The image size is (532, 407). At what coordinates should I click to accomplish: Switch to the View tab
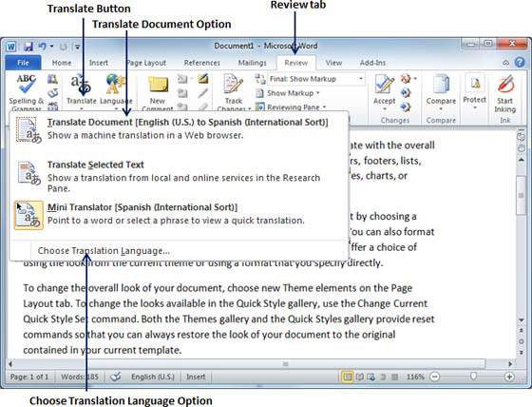[333, 63]
